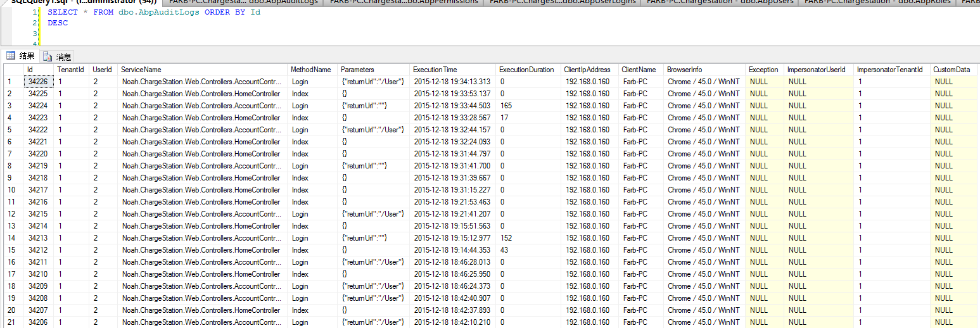
Task: Select the Parameters column header
Action: pos(374,70)
